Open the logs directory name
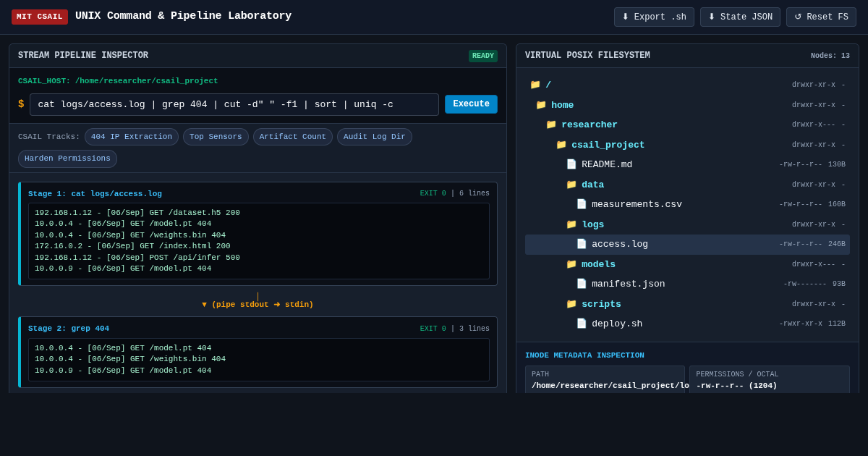 point(593,224)
